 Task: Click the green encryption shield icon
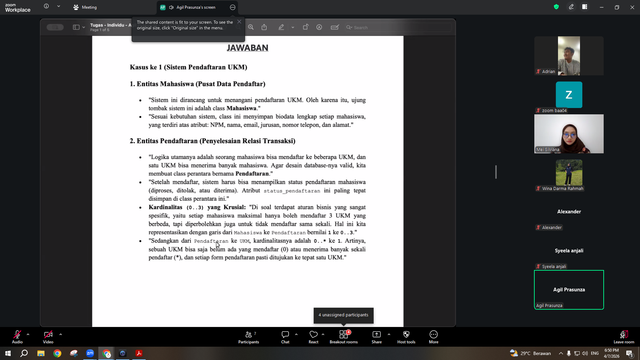click(x=556, y=7)
